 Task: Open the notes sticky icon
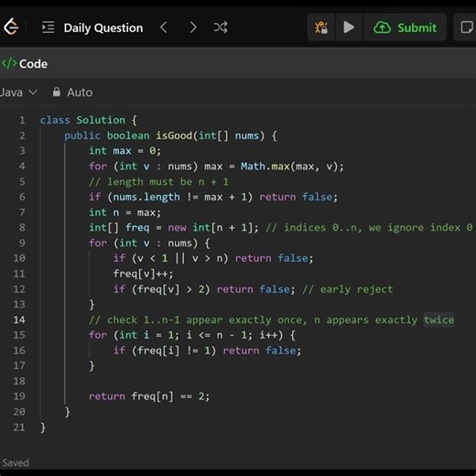click(x=466, y=27)
